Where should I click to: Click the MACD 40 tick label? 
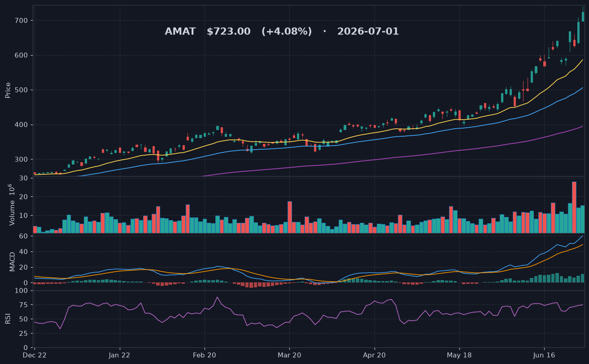tap(24, 252)
